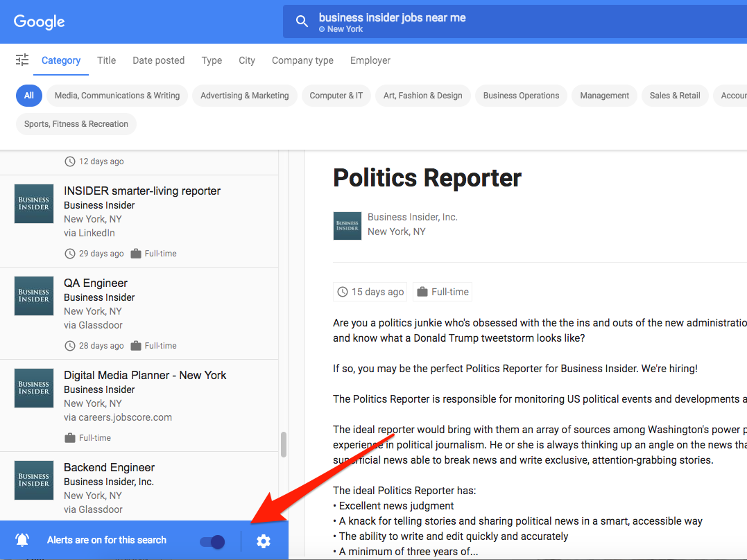The image size is (747, 560).
Task: Click Business Insider logo beside QA Engineer
Action: coord(34,296)
